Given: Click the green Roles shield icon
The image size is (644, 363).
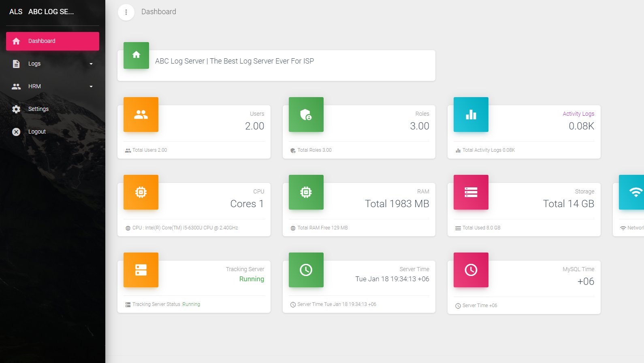Looking at the screenshot, I should [306, 115].
